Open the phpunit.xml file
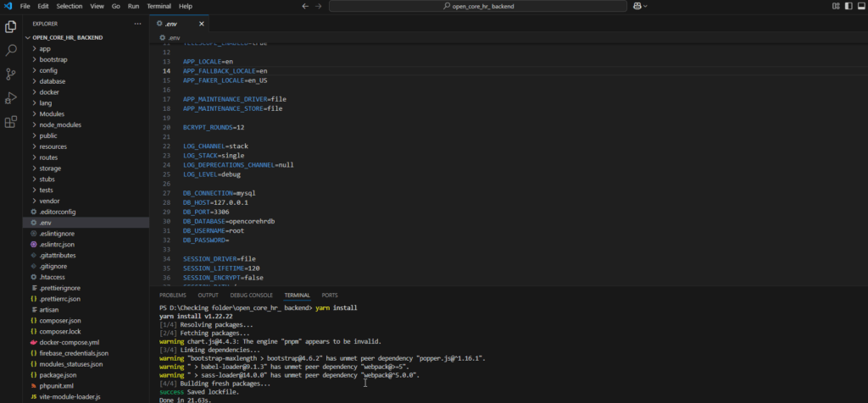 tap(86, 386)
